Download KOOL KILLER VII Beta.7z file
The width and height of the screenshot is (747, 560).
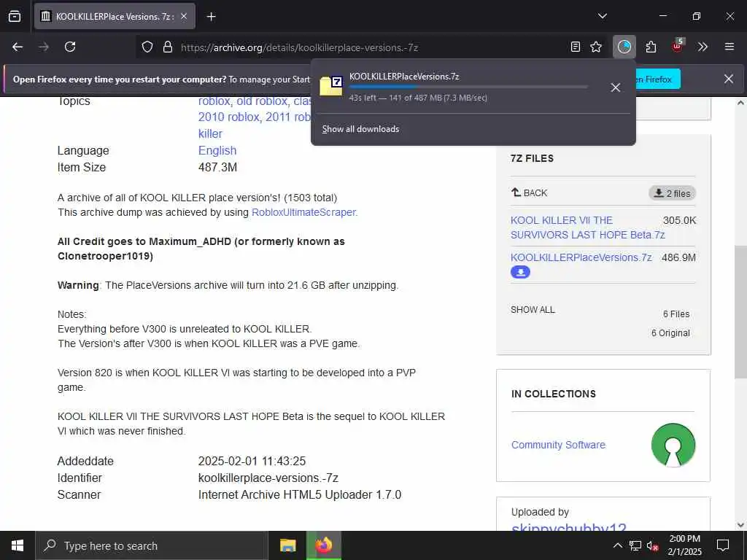coord(587,227)
